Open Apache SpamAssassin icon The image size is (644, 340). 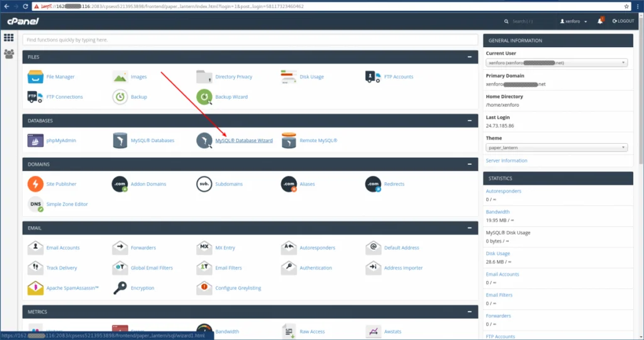coord(35,288)
